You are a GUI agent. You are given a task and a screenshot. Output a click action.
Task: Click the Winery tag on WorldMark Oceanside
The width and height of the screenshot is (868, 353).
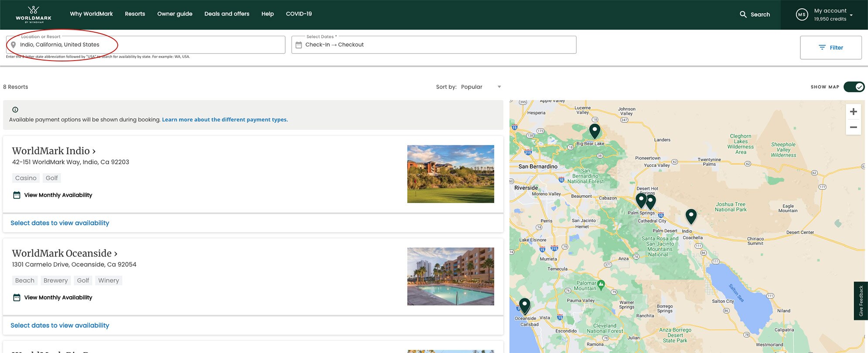109,280
